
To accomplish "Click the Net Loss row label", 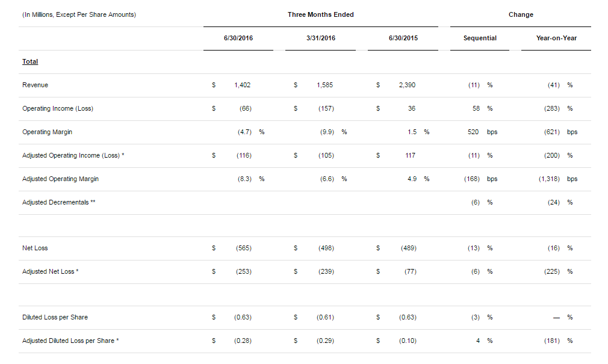I will tap(35, 248).
